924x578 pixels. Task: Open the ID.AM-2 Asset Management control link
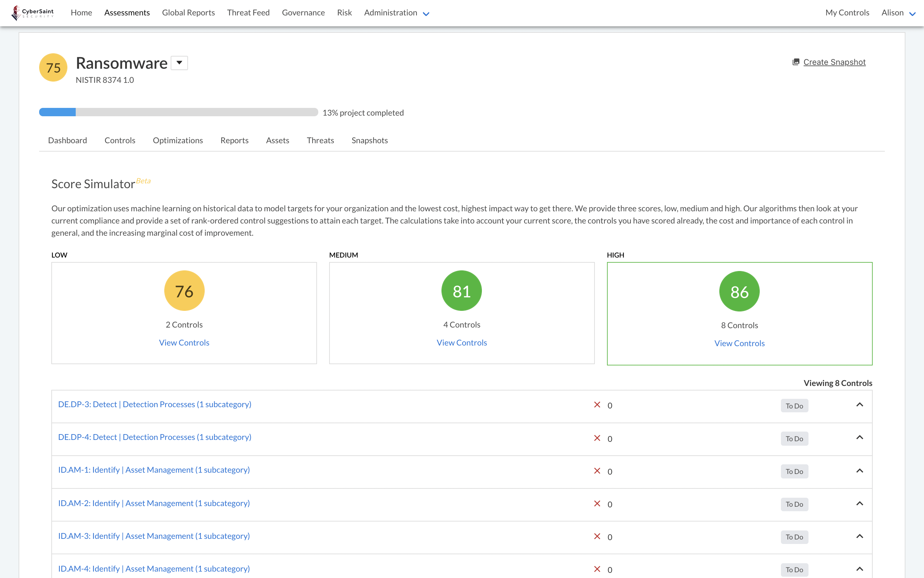tap(154, 503)
